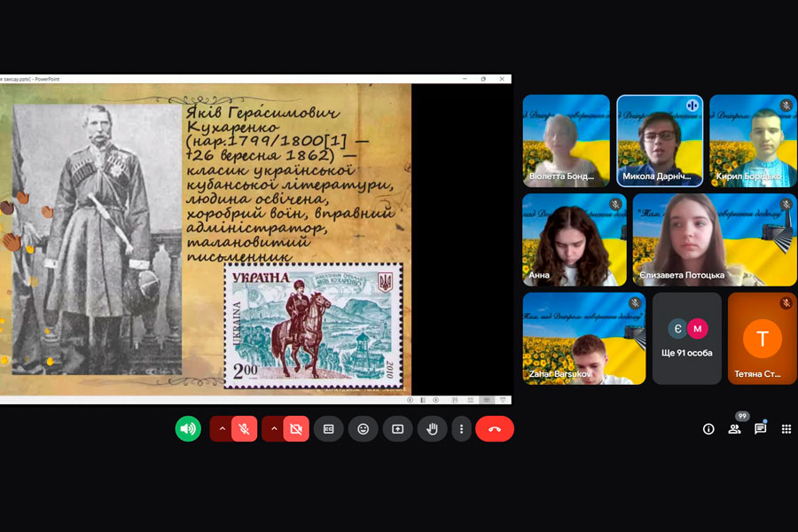This screenshot has width=798, height=532.
Task: Select Єлизавета Потоцька participant tile
Action: [715, 239]
